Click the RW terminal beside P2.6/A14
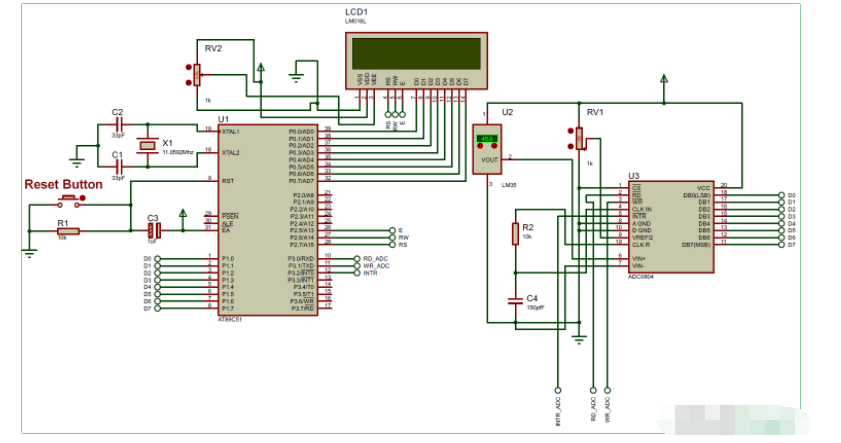841x443 pixels. pyautogui.click(x=393, y=238)
